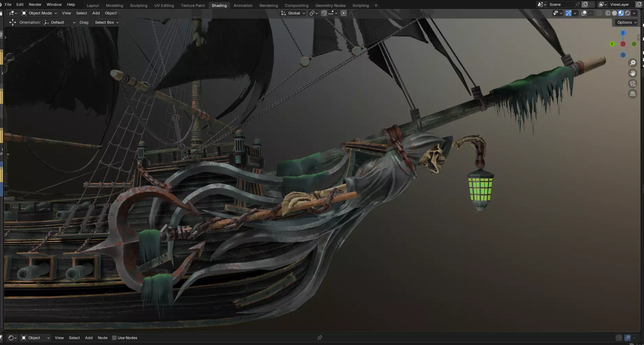Switch to solid viewport shading
This screenshot has height=345, width=644.
[614, 13]
